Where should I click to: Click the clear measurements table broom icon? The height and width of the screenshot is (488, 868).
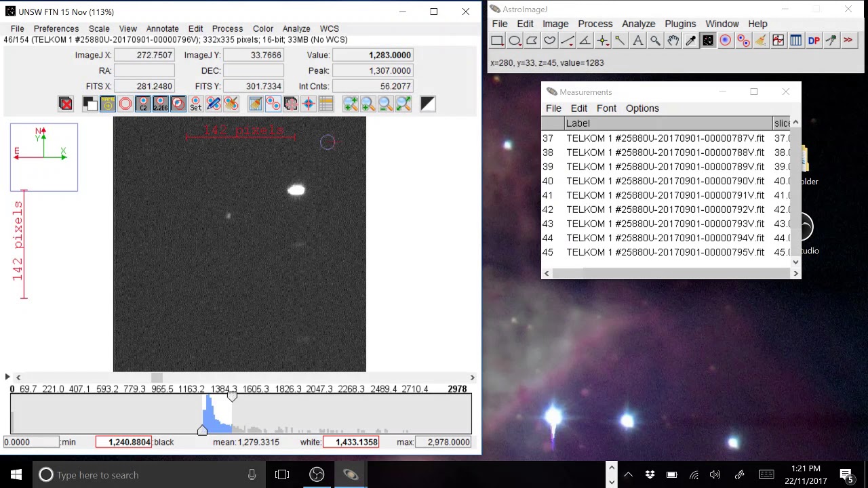pos(256,104)
